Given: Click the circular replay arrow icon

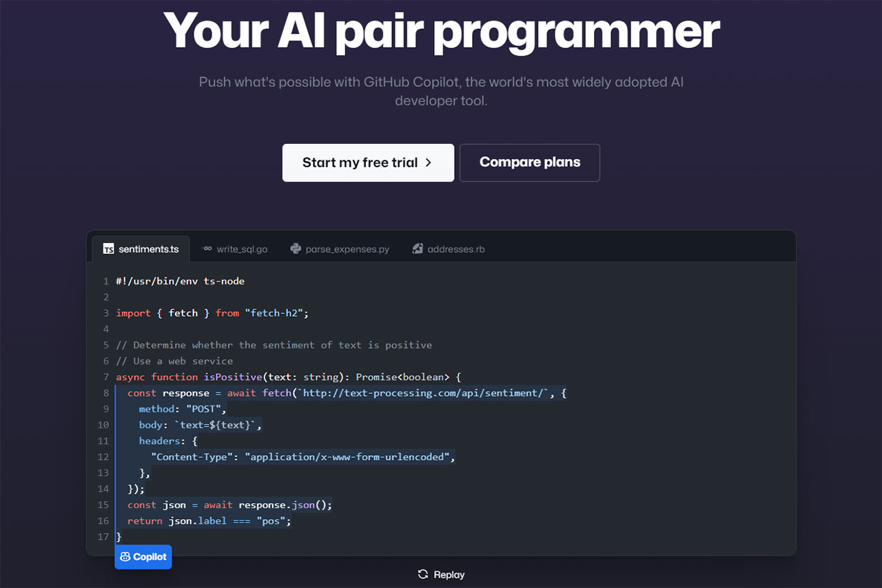Looking at the screenshot, I should (423, 574).
